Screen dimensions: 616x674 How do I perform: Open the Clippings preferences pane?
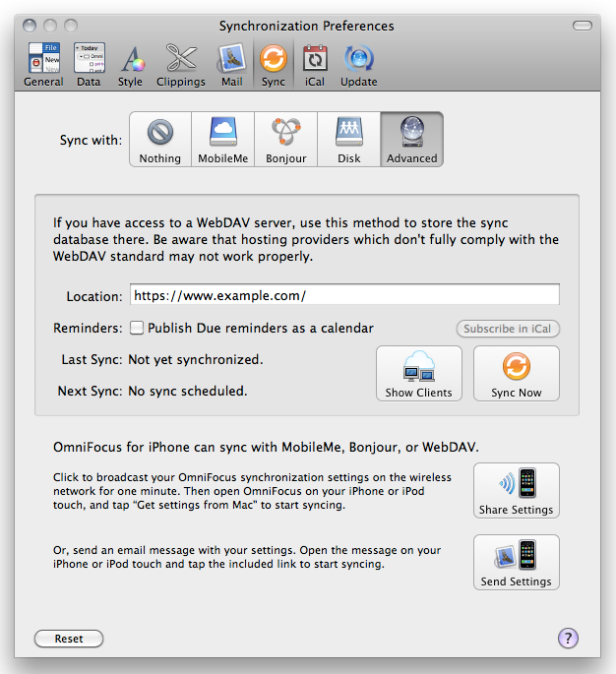coord(181,65)
